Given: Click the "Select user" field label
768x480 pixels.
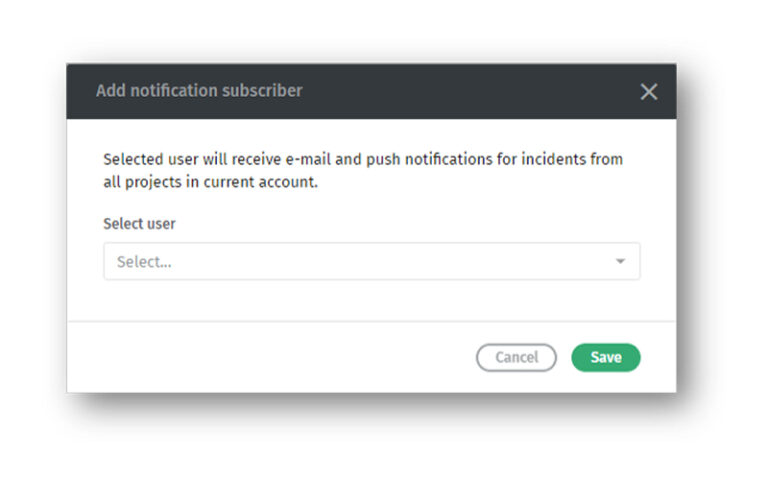Looking at the screenshot, I should click(x=139, y=224).
